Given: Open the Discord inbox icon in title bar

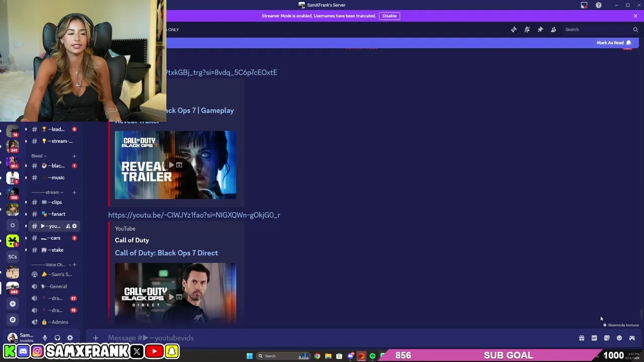Looking at the screenshot, I should (584, 5).
